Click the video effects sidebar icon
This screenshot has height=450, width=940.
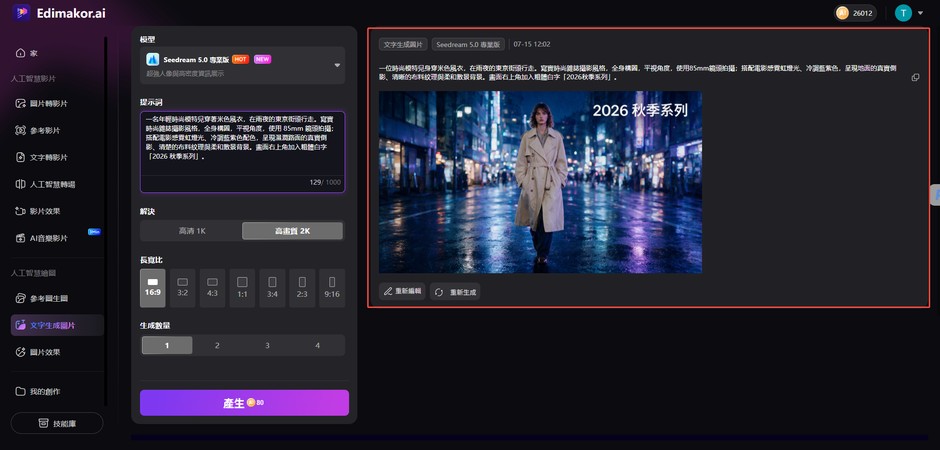(x=20, y=211)
